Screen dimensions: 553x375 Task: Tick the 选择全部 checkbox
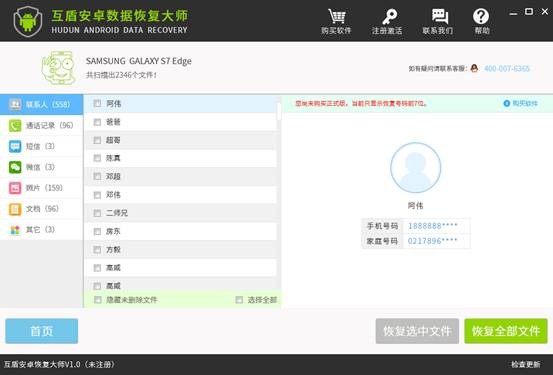(239, 300)
